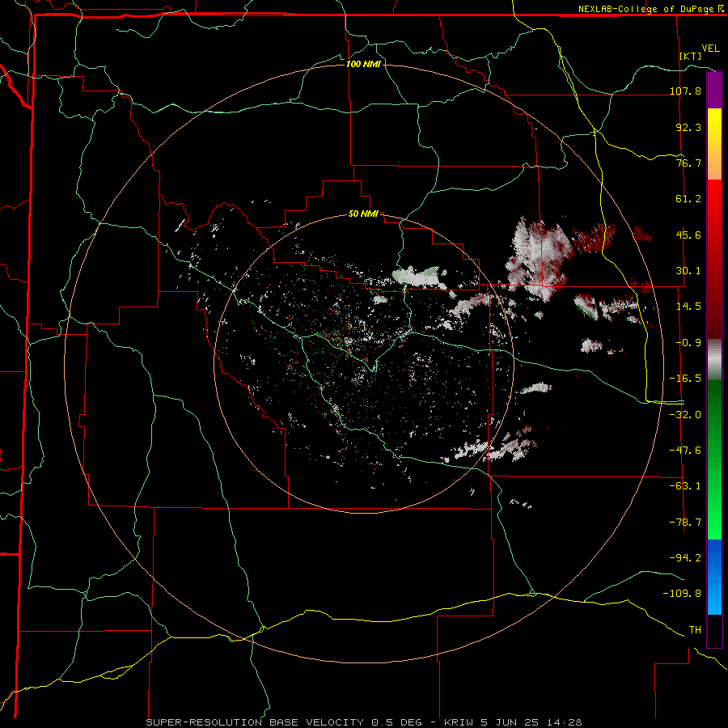
Task: Click the VEL legend heading
Action: click(x=710, y=49)
